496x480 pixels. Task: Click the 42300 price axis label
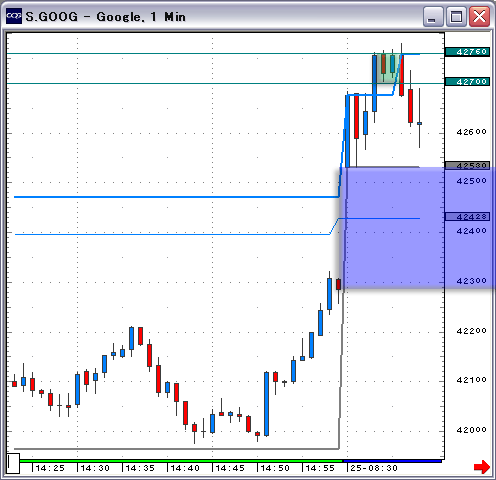[471, 281]
